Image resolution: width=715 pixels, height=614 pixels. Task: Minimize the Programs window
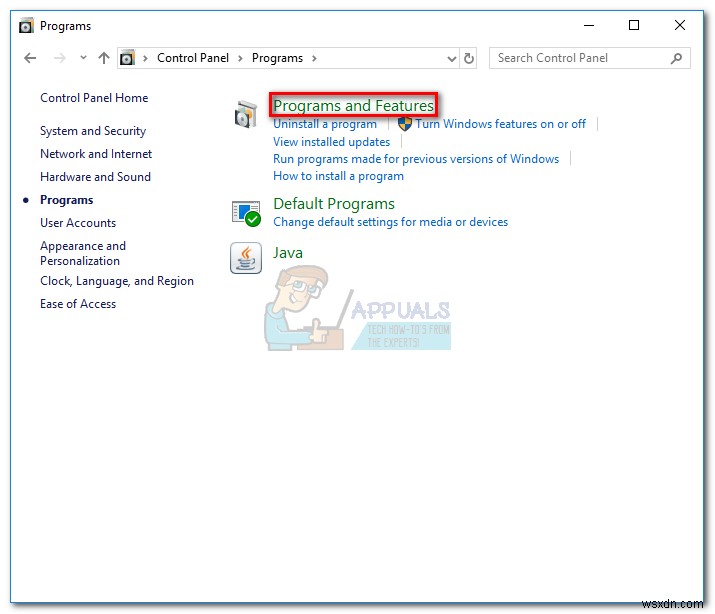[x=589, y=26]
